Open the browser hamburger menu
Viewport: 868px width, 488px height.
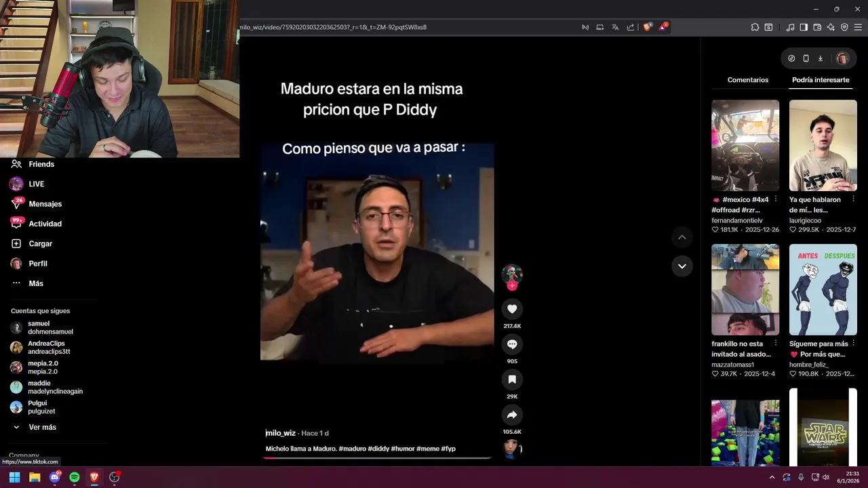pyautogui.click(x=858, y=27)
